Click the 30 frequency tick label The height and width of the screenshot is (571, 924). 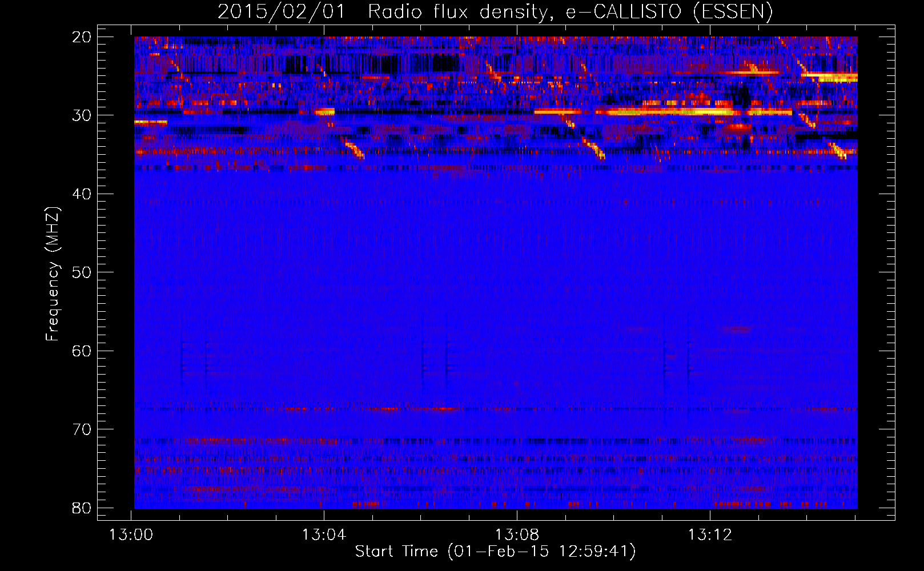click(82, 115)
